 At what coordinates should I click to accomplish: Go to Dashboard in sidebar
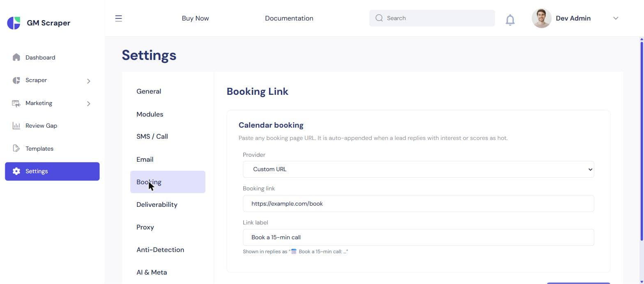click(52, 57)
